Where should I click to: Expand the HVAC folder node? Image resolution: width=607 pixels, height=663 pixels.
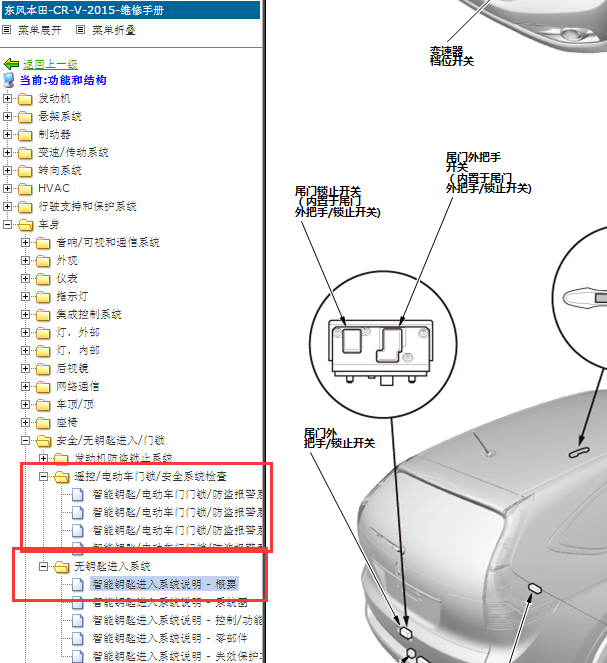tap(7, 188)
